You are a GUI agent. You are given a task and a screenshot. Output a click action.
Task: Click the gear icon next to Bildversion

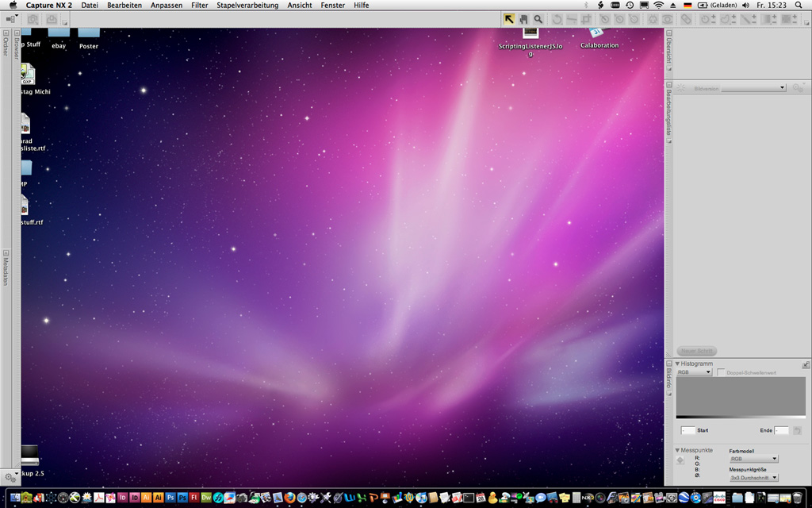[x=798, y=88]
